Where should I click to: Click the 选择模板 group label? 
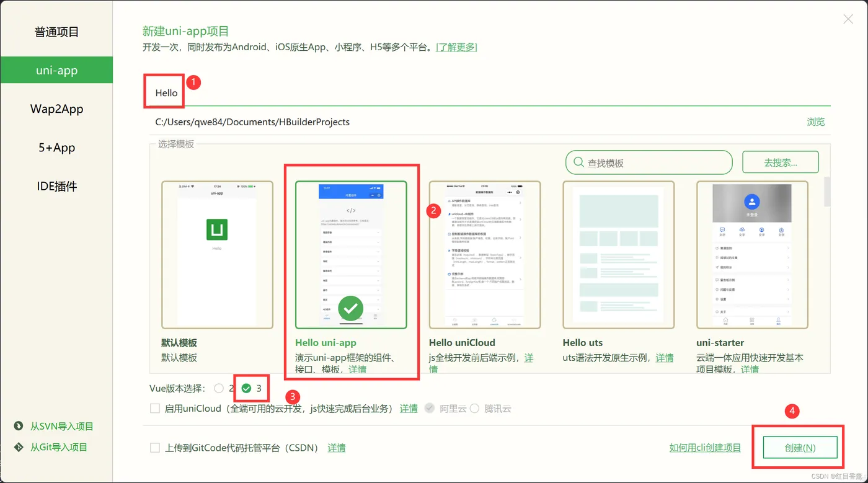click(x=176, y=144)
